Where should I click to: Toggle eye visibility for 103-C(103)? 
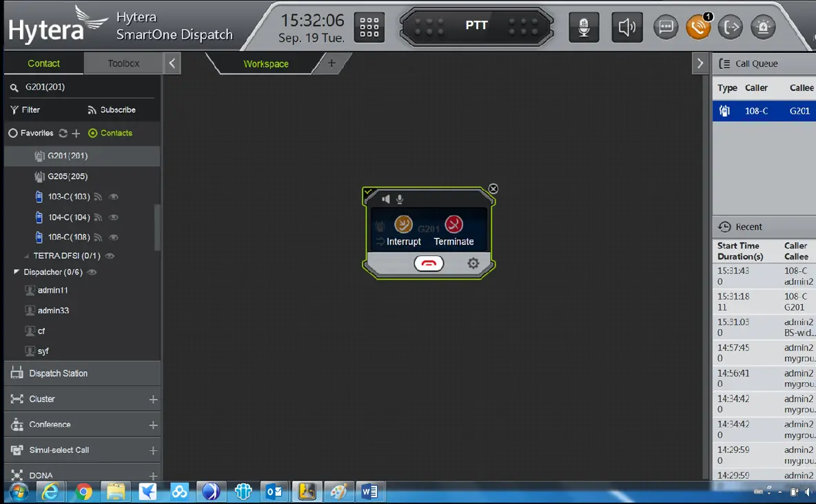[114, 197]
